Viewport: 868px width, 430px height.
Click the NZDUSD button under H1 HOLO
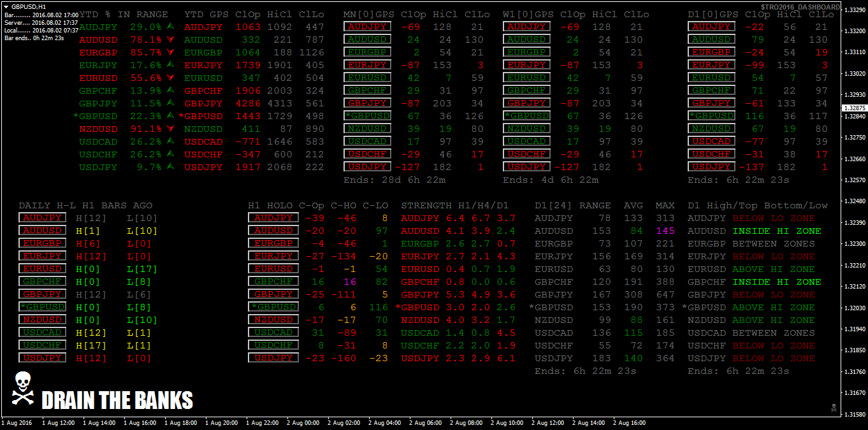273,320
